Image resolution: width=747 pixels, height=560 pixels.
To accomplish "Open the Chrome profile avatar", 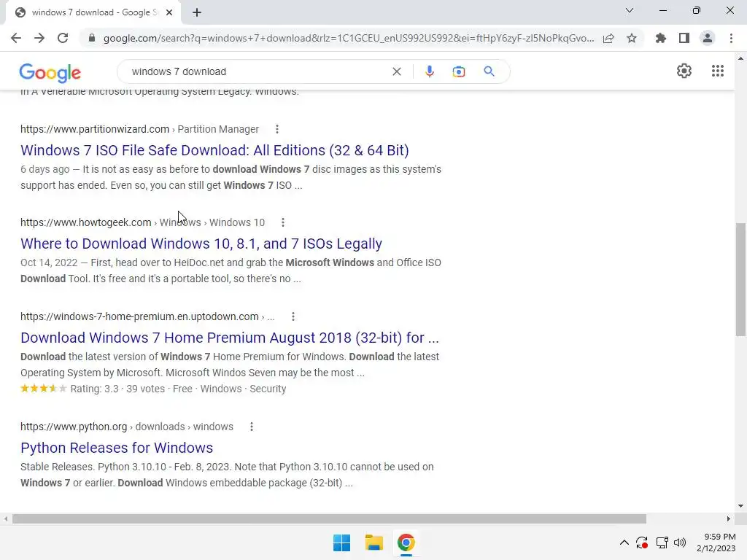I will tap(708, 38).
